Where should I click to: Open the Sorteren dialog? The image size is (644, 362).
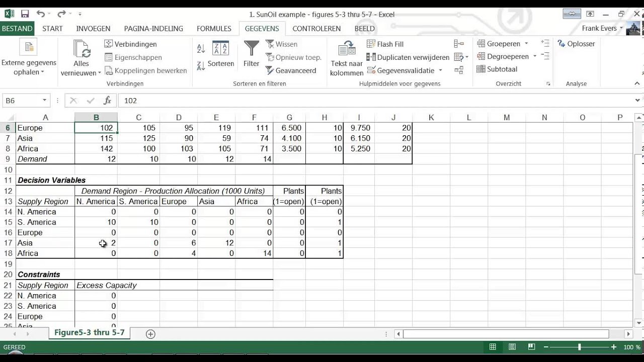[x=221, y=54]
